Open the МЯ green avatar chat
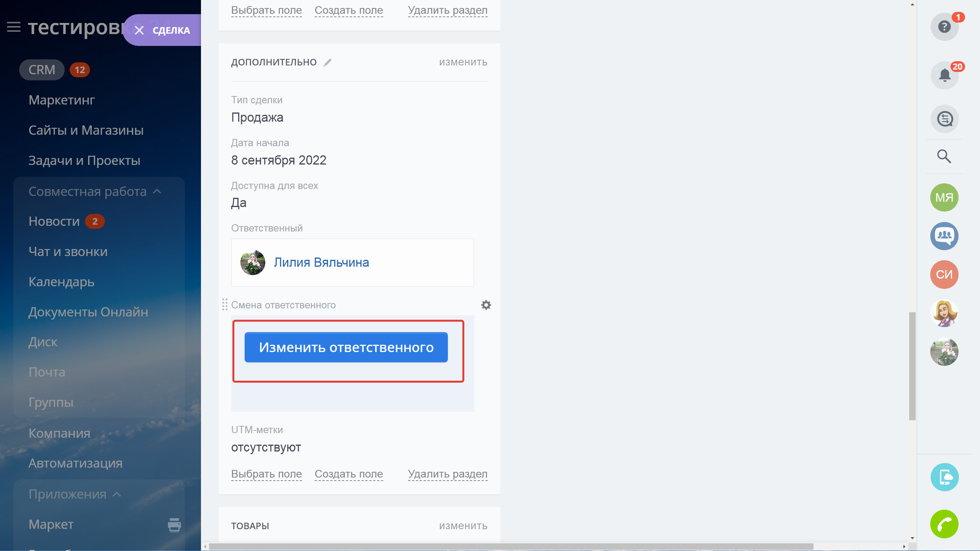The image size is (980, 551). (944, 197)
